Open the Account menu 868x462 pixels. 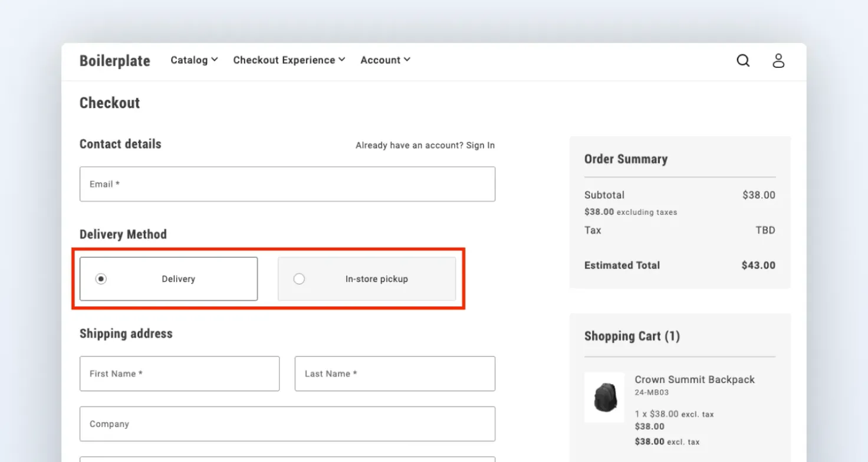[385, 60]
